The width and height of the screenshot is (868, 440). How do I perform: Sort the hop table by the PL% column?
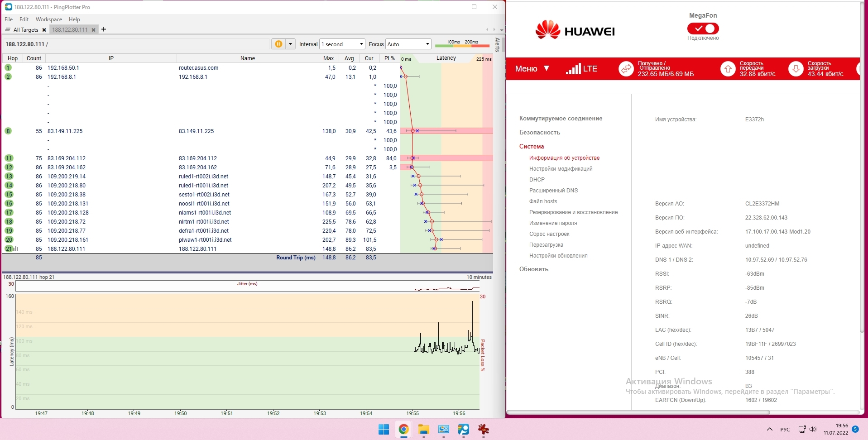click(x=389, y=58)
